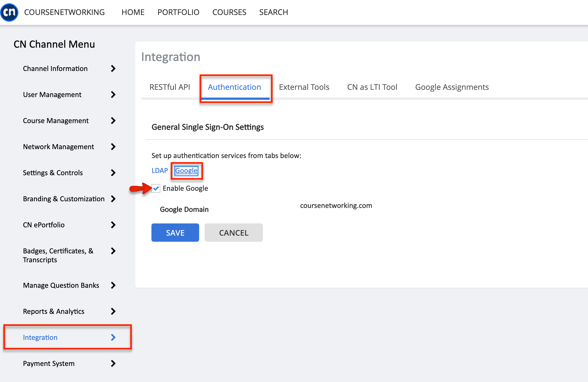Viewport: 588px width, 382px height.
Task: Switch to External Tools tab
Action: (x=304, y=87)
